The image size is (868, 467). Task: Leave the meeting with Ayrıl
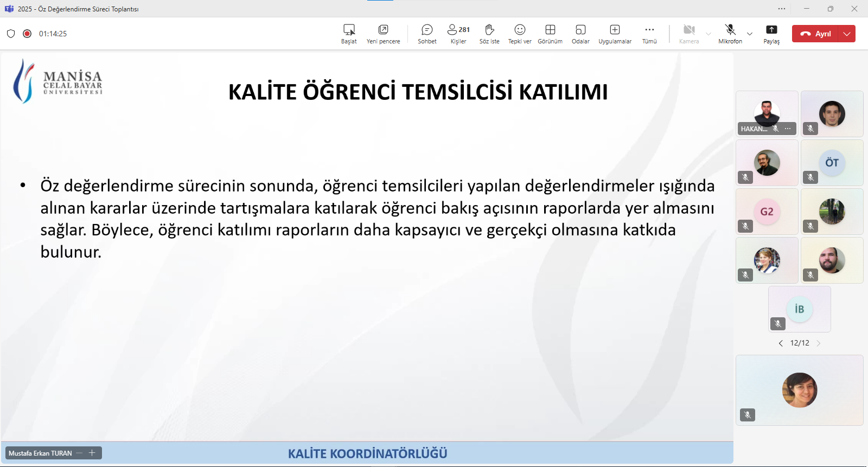click(816, 34)
